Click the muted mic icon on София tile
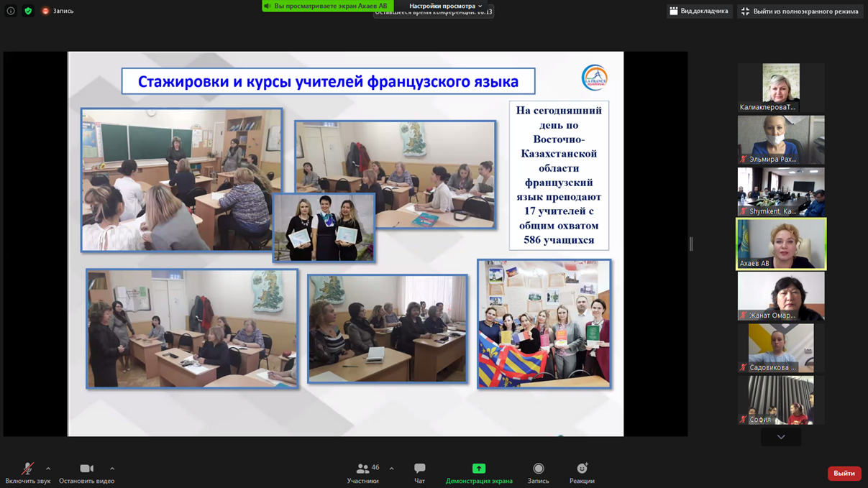Image resolution: width=868 pixels, height=488 pixels. click(x=744, y=419)
